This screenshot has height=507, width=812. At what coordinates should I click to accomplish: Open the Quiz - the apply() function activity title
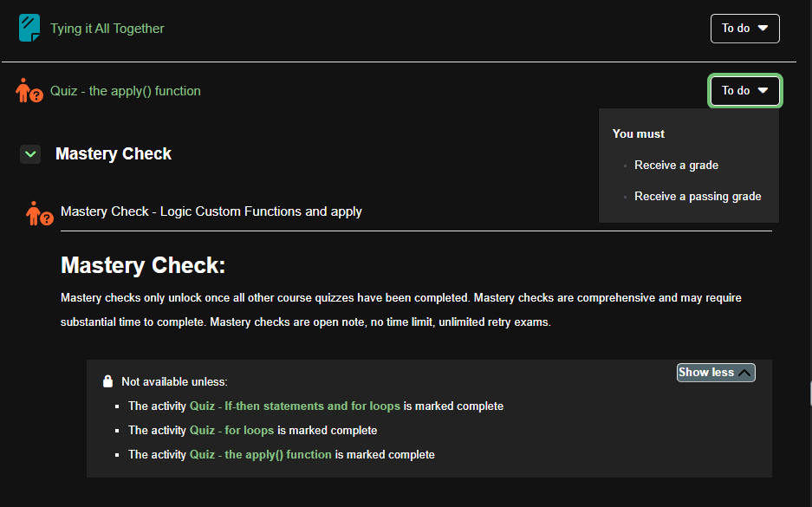click(125, 91)
